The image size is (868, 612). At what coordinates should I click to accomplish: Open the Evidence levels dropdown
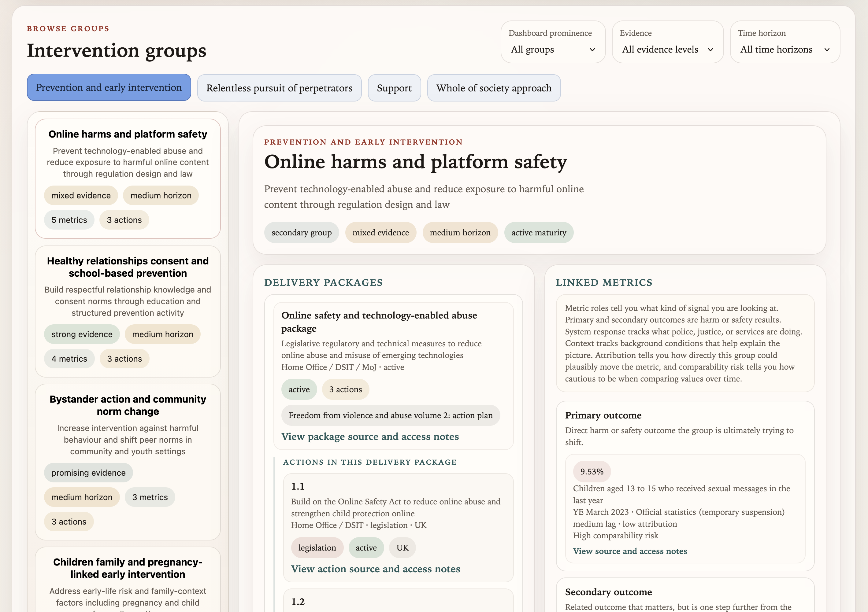(x=667, y=50)
